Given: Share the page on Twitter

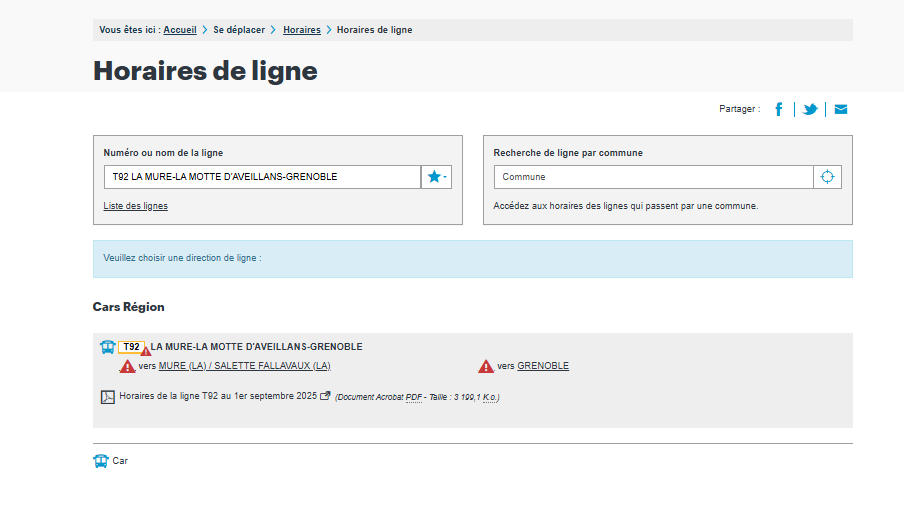Looking at the screenshot, I should (810, 109).
